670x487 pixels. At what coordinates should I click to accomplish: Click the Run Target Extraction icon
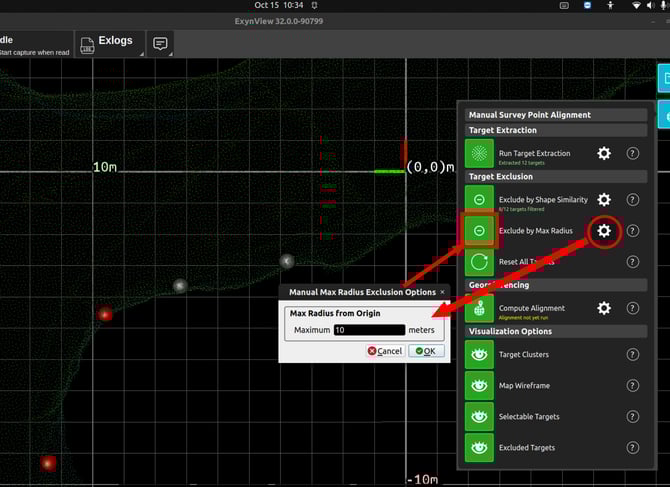coord(480,154)
